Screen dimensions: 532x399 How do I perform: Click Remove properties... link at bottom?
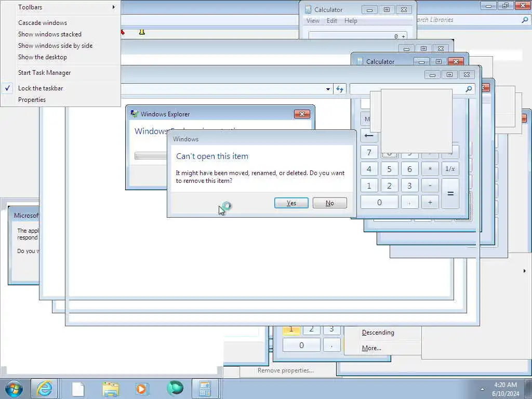pyautogui.click(x=285, y=370)
